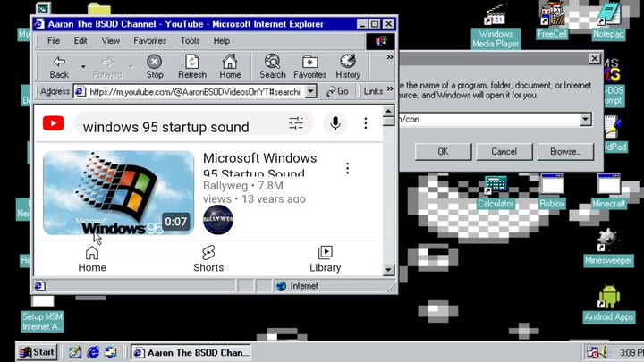Open the Start menu
This screenshot has height=362, width=644.
coord(37,352)
